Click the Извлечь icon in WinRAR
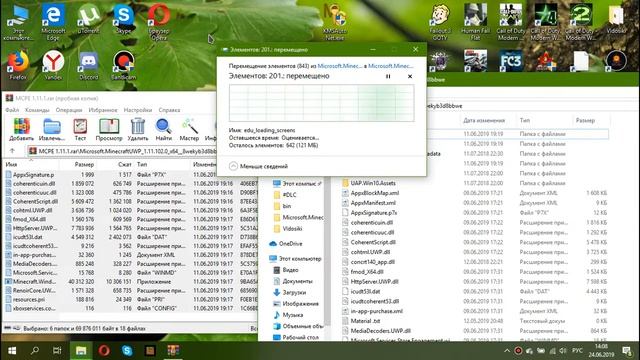The width and height of the screenshot is (640, 360). click(x=52, y=129)
